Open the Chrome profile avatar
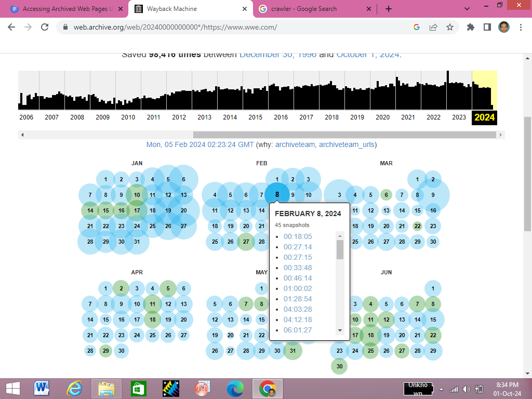The width and height of the screenshot is (532, 399). click(x=504, y=27)
